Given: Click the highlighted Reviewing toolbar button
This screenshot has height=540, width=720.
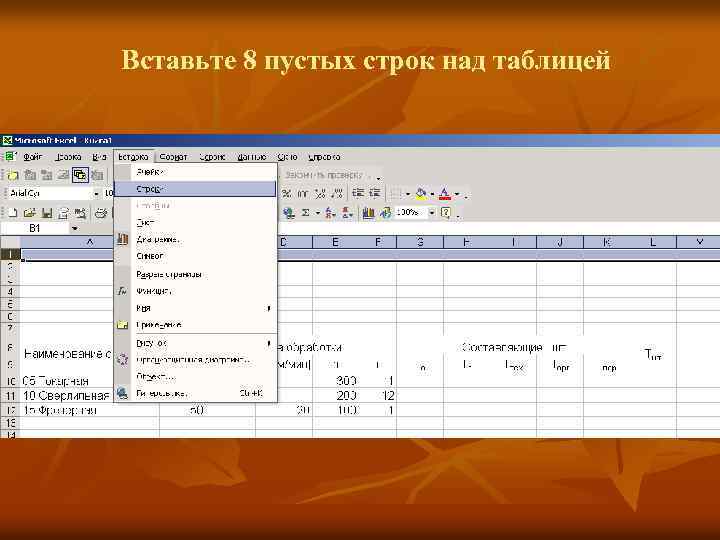Looking at the screenshot, I should tap(80, 175).
